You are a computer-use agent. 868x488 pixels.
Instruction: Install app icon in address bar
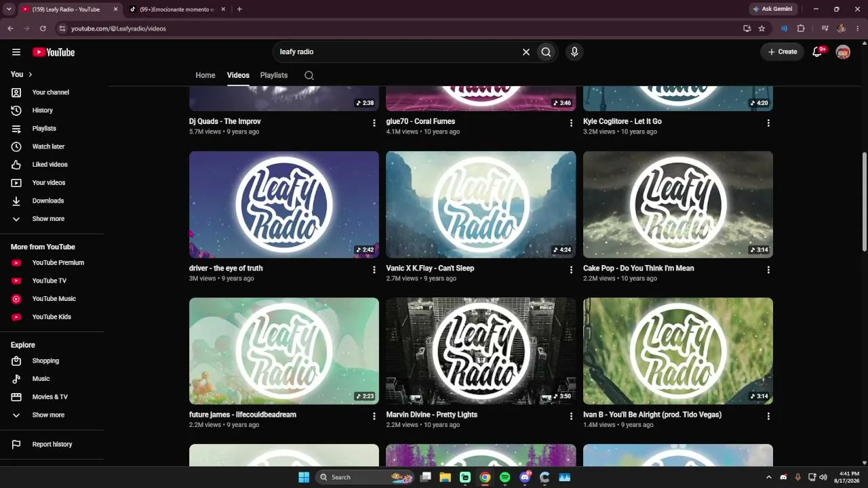(747, 28)
